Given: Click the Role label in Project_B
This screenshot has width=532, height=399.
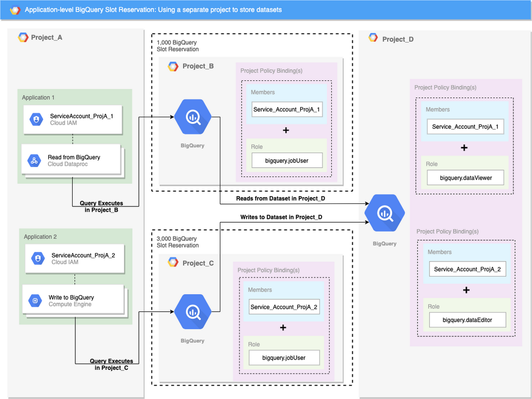Looking at the screenshot, I should pos(257,147).
